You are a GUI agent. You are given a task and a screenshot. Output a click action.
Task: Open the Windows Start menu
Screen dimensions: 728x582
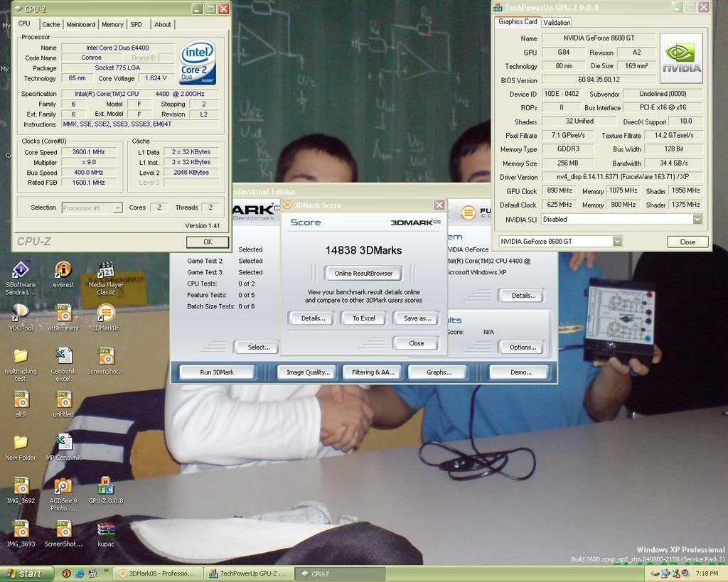tap(25, 573)
